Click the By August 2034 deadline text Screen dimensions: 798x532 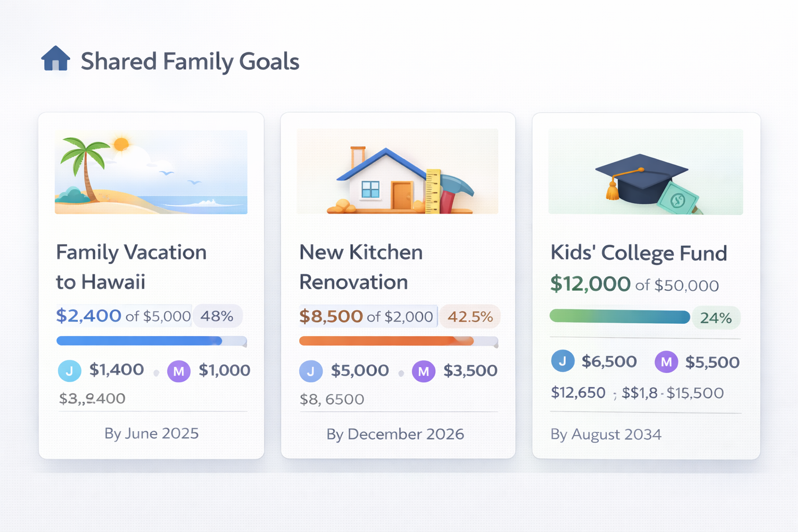coord(606,435)
